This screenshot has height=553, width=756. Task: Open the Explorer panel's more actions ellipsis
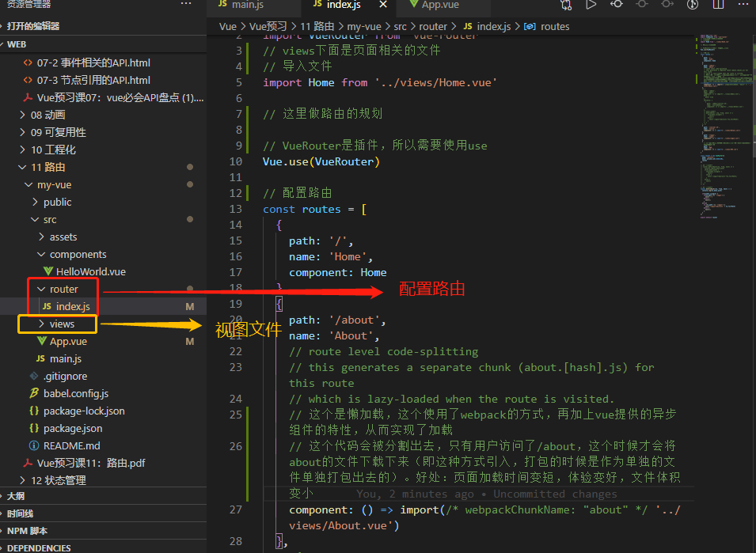tap(186, 4)
